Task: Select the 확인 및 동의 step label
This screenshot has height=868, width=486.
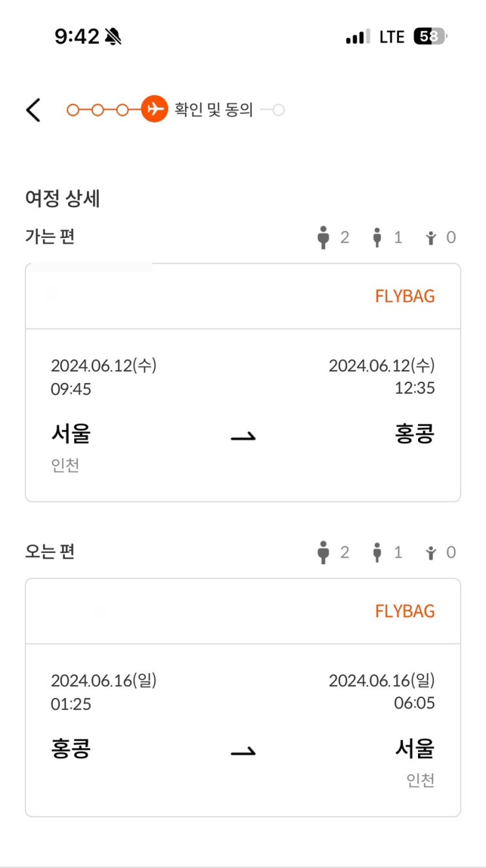Action: coord(213,110)
